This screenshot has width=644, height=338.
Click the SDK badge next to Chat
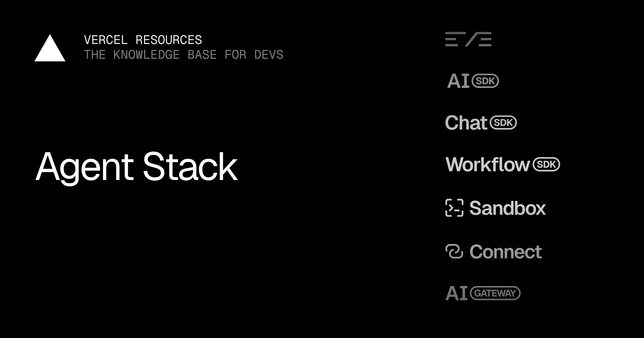pyautogui.click(x=503, y=122)
